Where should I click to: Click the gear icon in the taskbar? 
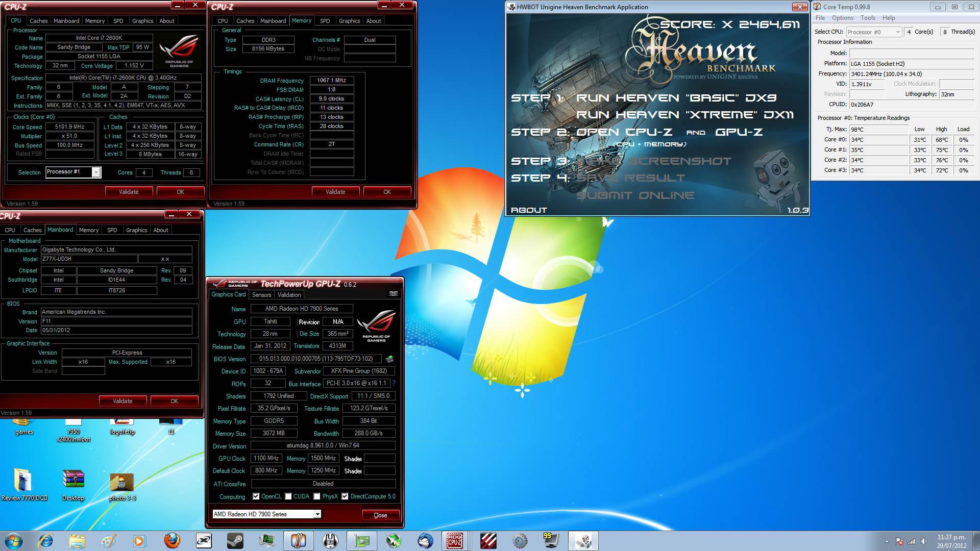(x=520, y=540)
